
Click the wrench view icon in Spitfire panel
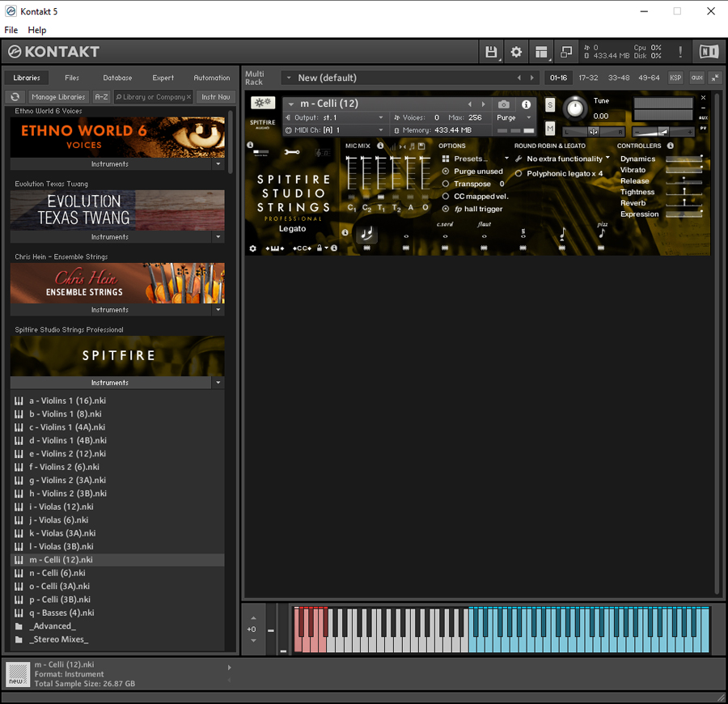(291, 152)
